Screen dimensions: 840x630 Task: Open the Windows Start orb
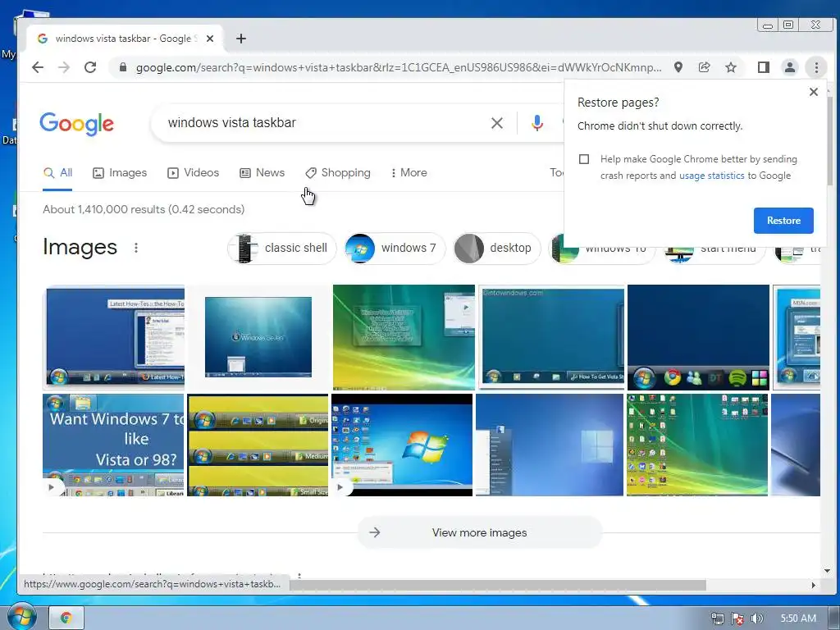pyautogui.click(x=21, y=617)
